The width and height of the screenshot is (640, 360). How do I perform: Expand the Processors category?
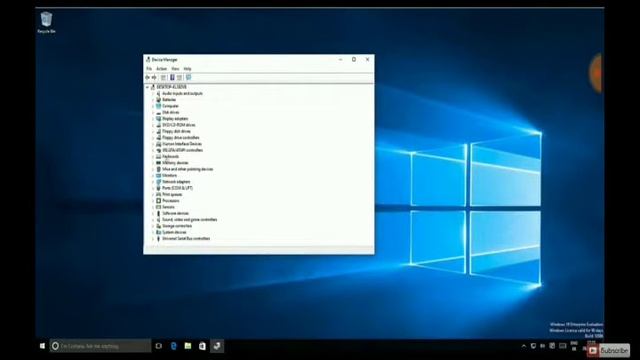153,201
